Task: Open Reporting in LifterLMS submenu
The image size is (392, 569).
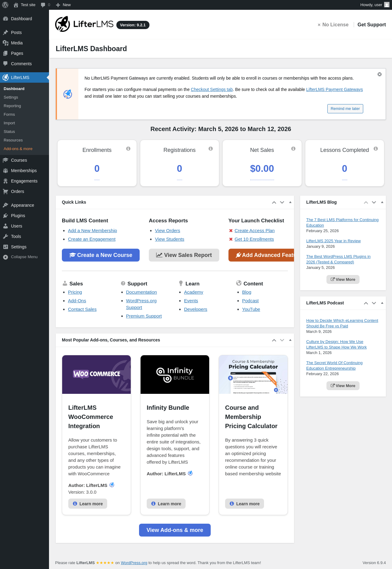Action: 12,106
